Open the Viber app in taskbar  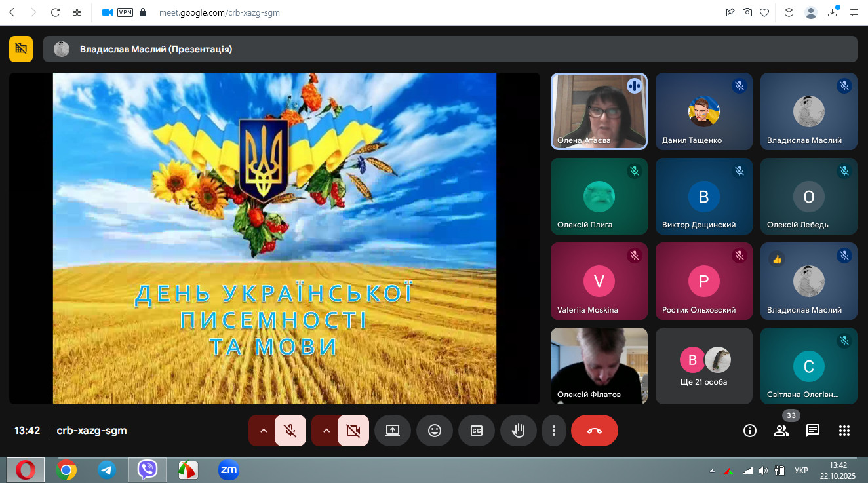pyautogui.click(x=147, y=470)
